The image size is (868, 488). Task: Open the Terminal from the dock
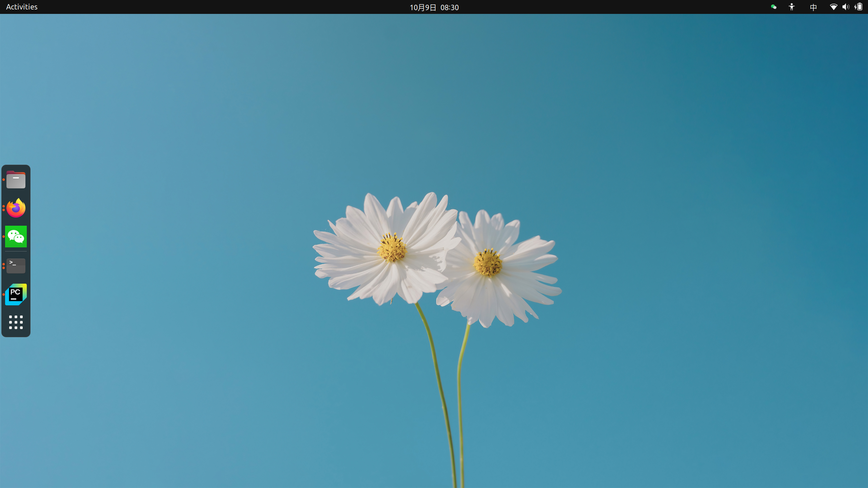point(16,266)
